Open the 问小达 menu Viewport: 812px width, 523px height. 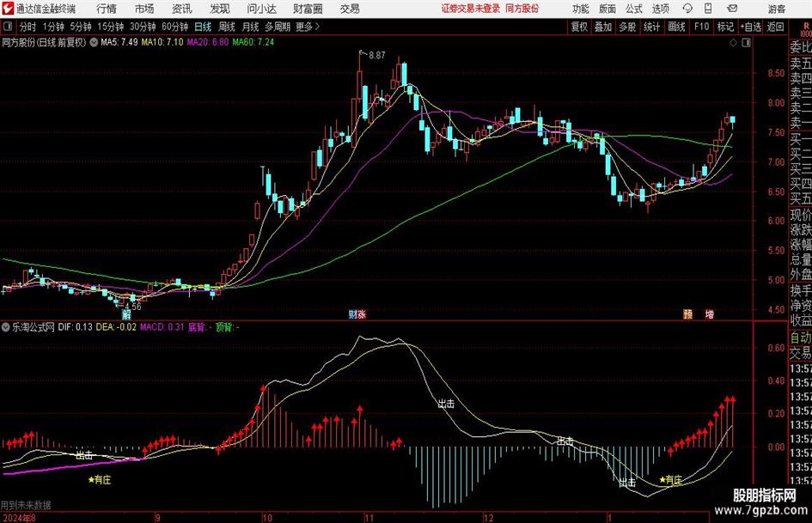261,9
